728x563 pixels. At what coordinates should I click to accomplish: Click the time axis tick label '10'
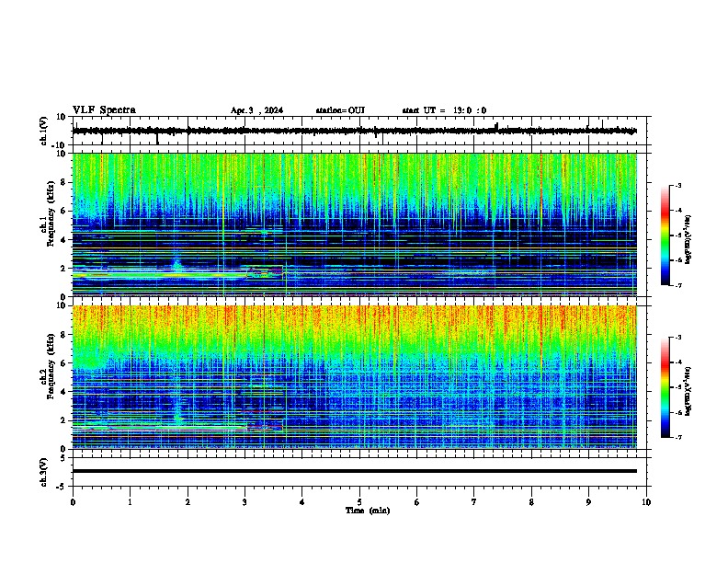coord(646,502)
